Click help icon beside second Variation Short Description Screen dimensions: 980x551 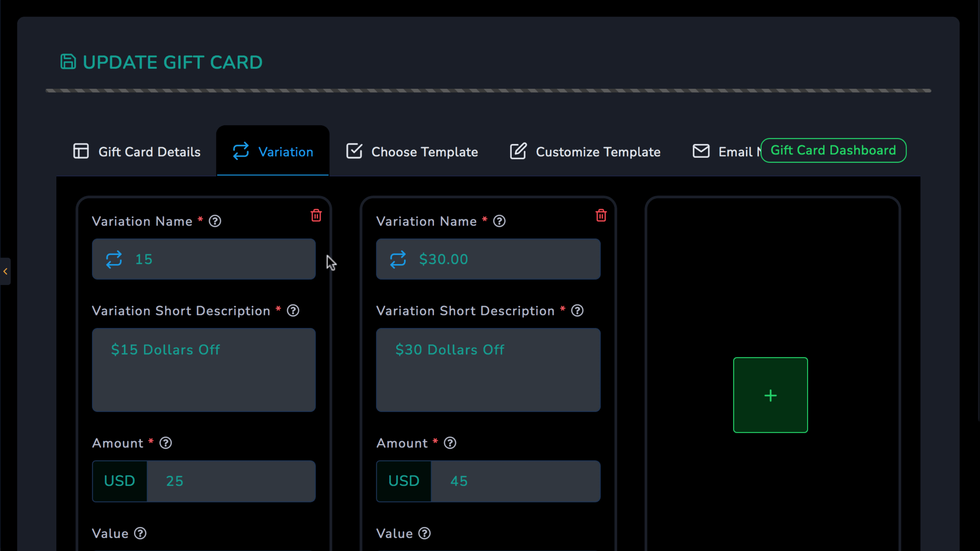[577, 311]
